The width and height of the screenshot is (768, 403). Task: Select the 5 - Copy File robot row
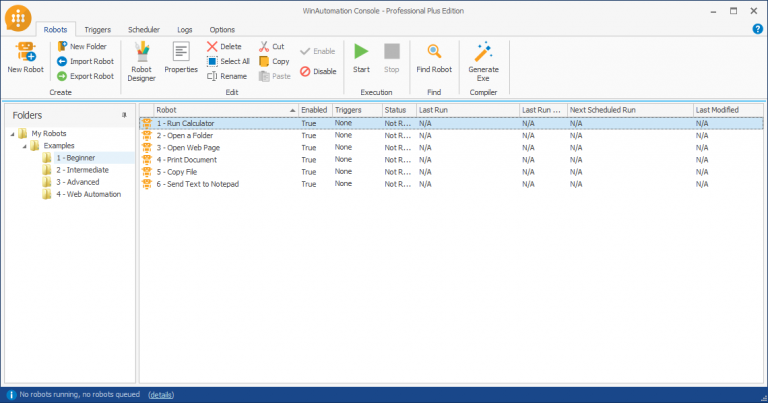click(x=451, y=172)
